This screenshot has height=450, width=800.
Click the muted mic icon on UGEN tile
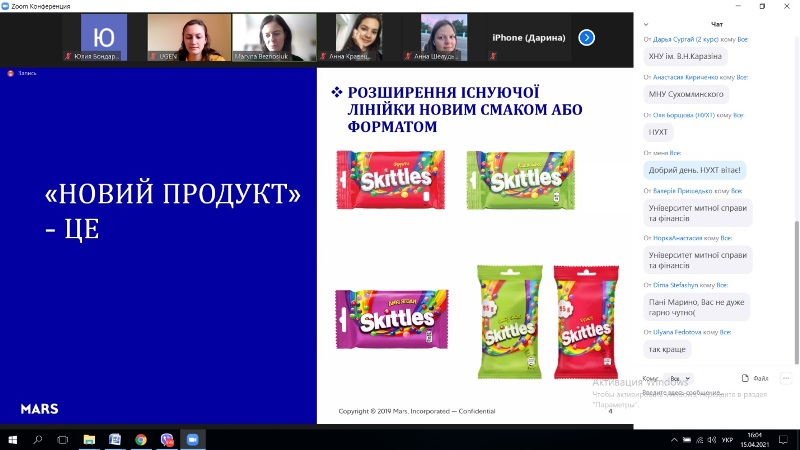153,56
